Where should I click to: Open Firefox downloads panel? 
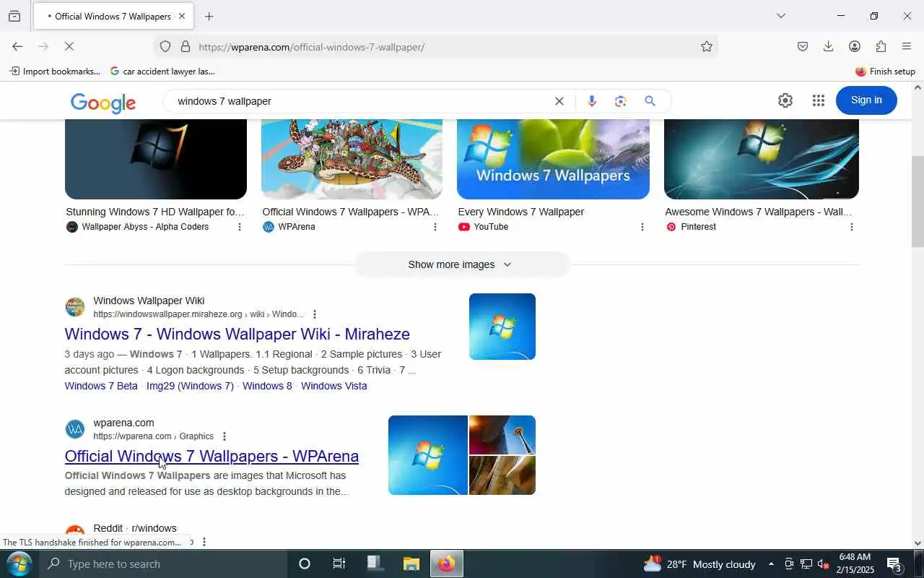point(828,47)
